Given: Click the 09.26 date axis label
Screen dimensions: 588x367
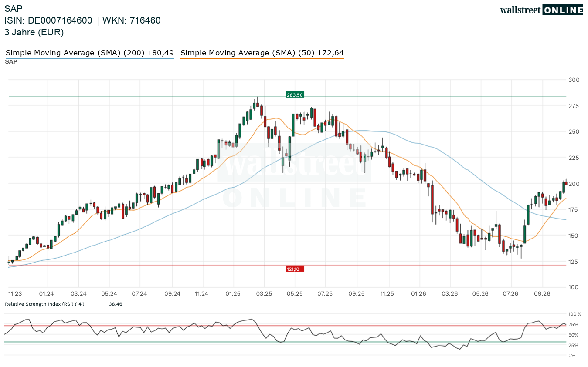Looking at the screenshot, I should coord(542,294).
